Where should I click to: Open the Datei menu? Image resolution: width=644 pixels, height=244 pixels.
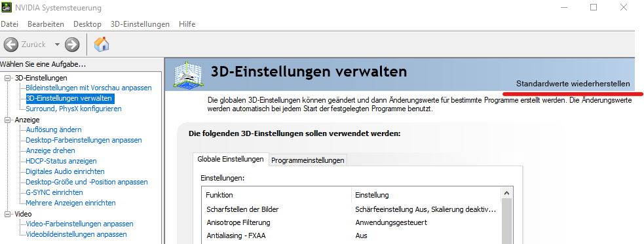[9, 24]
